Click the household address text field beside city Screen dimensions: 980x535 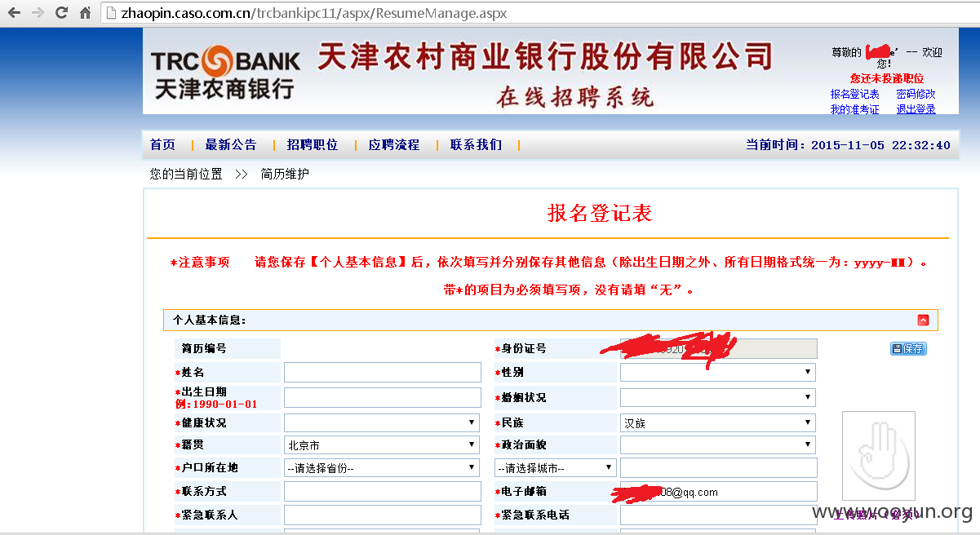[x=719, y=468]
